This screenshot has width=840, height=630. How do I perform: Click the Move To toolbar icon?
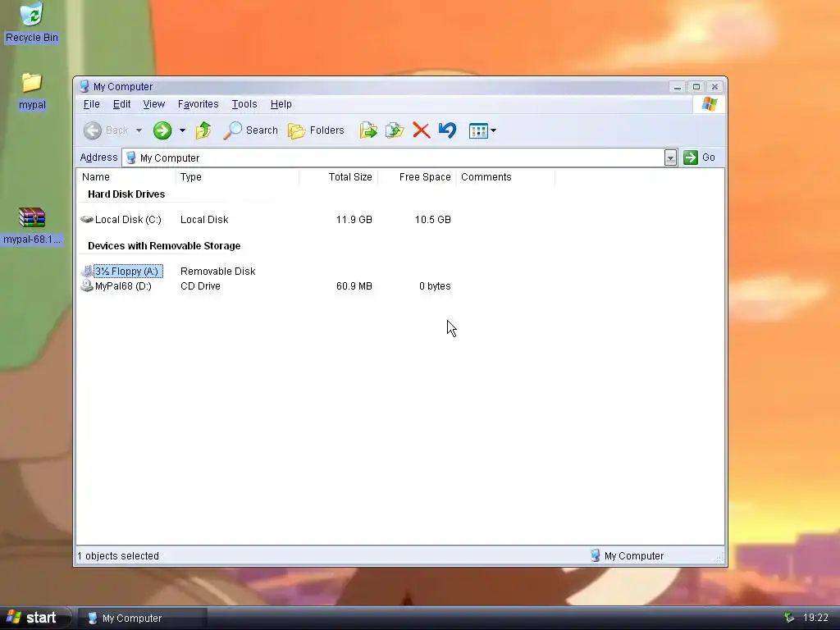(368, 130)
